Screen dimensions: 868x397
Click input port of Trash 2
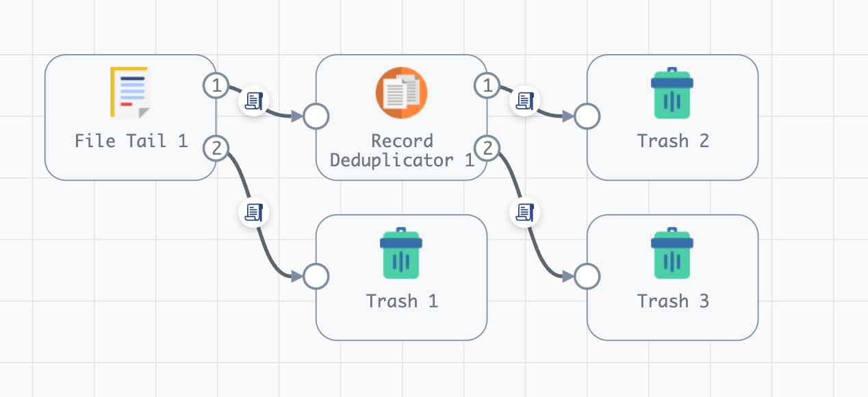point(587,116)
